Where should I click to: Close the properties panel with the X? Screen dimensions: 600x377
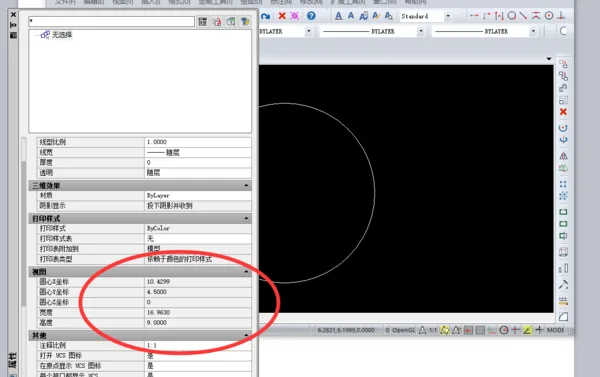tap(13, 15)
